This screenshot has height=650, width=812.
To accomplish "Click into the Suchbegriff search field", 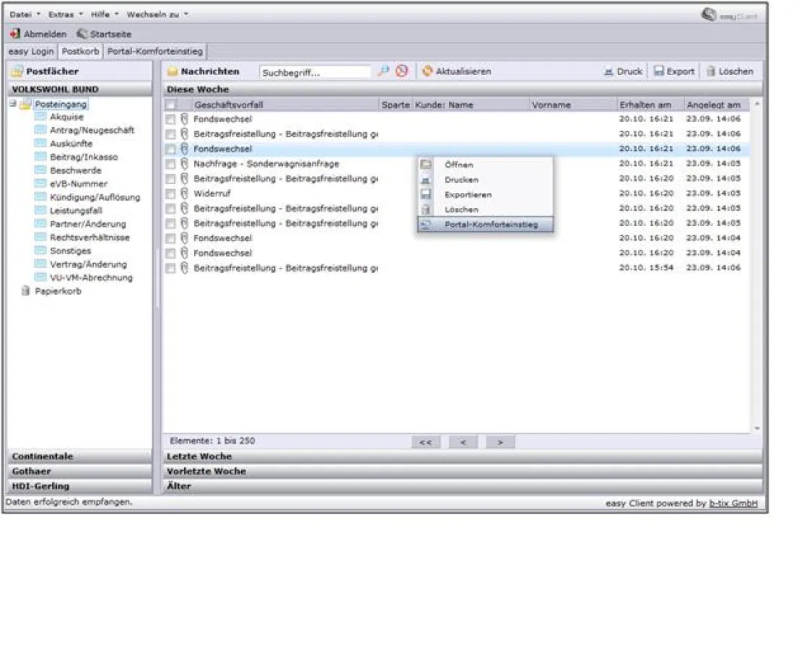I will (x=314, y=72).
